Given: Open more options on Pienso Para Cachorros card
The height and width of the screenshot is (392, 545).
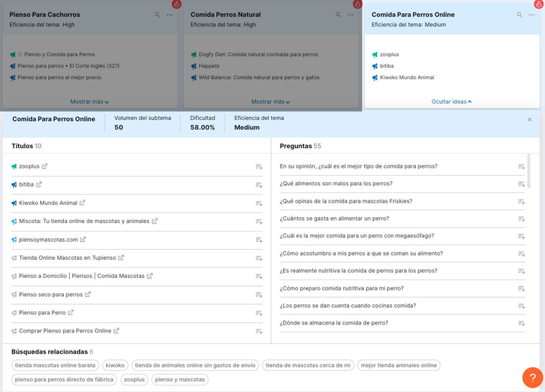Looking at the screenshot, I should 169,15.
